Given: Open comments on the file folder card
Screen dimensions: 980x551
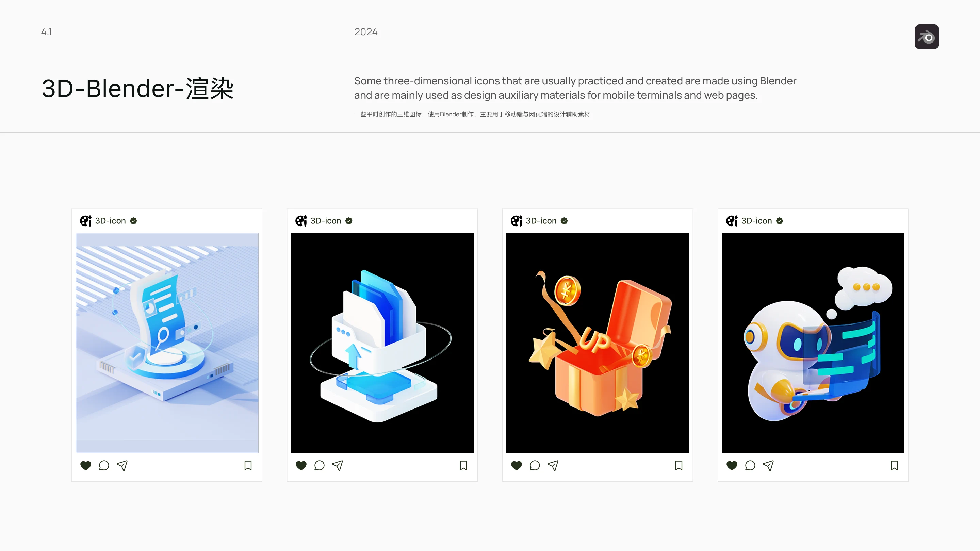Looking at the screenshot, I should pos(319,465).
